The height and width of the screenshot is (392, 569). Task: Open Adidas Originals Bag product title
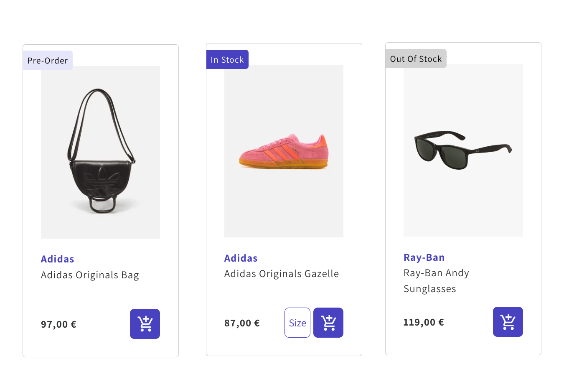(x=90, y=275)
